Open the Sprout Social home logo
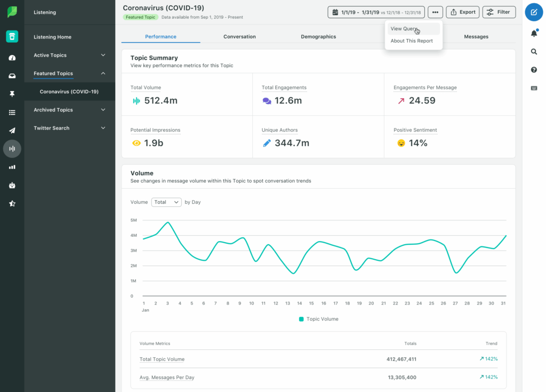The image size is (546, 392). coord(12,11)
